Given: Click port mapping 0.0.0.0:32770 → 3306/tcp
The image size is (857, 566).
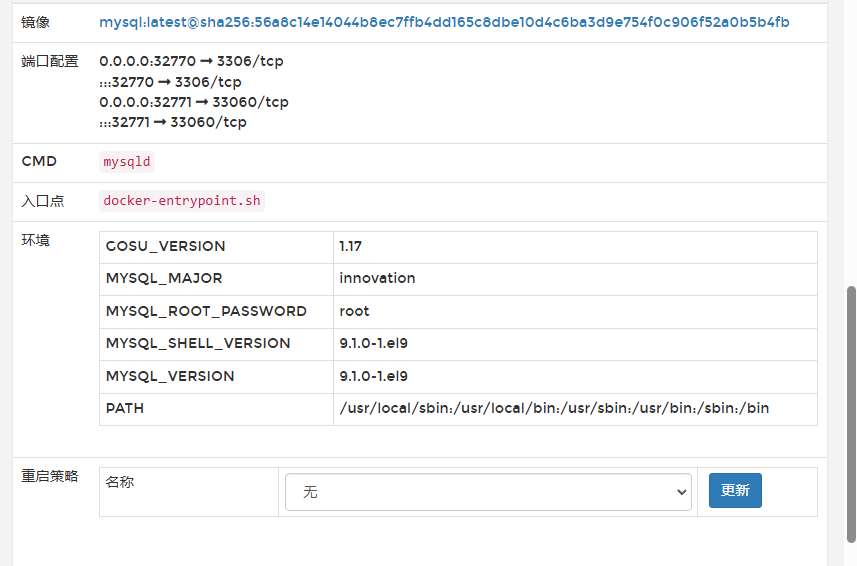Looking at the screenshot, I should (191, 61).
